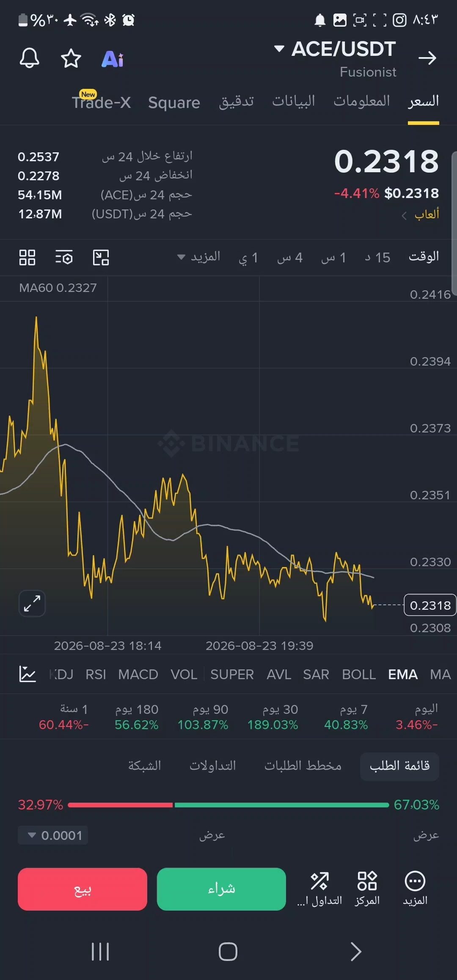
Task: Toggle the VOL indicator
Action: pyautogui.click(x=184, y=674)
